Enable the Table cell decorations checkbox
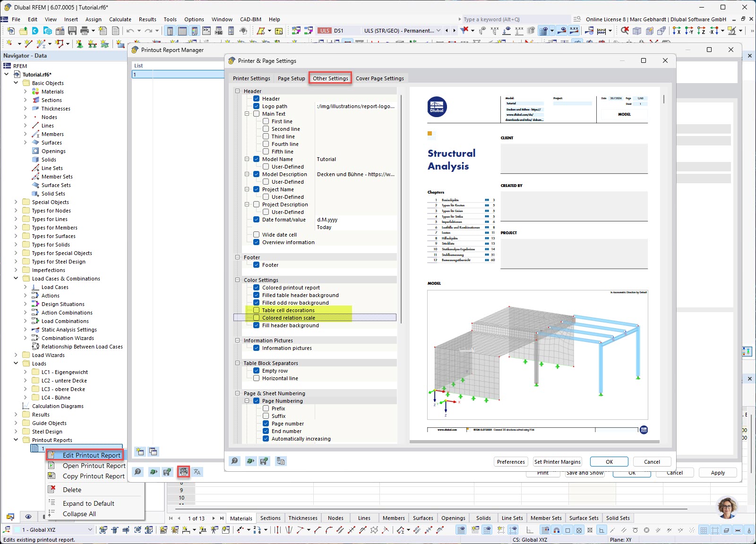The image size is (756, 544). pyautogui.click(x=256, y=310)
